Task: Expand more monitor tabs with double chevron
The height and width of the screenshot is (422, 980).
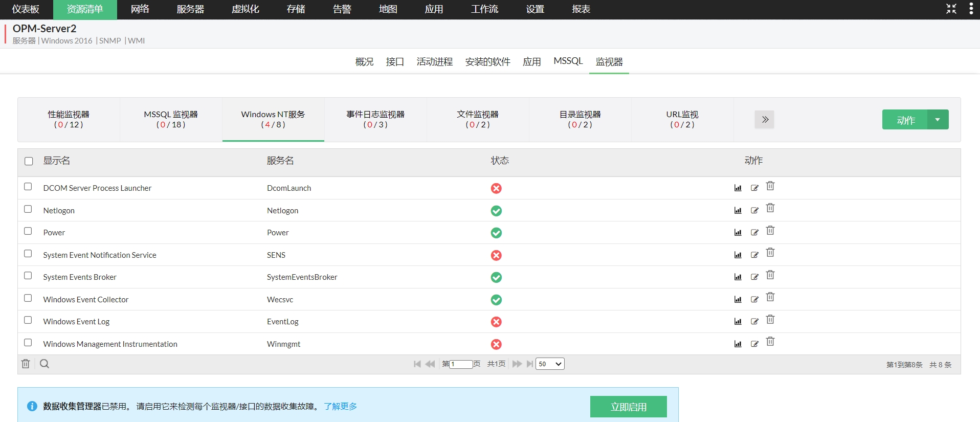Action: 765,120
